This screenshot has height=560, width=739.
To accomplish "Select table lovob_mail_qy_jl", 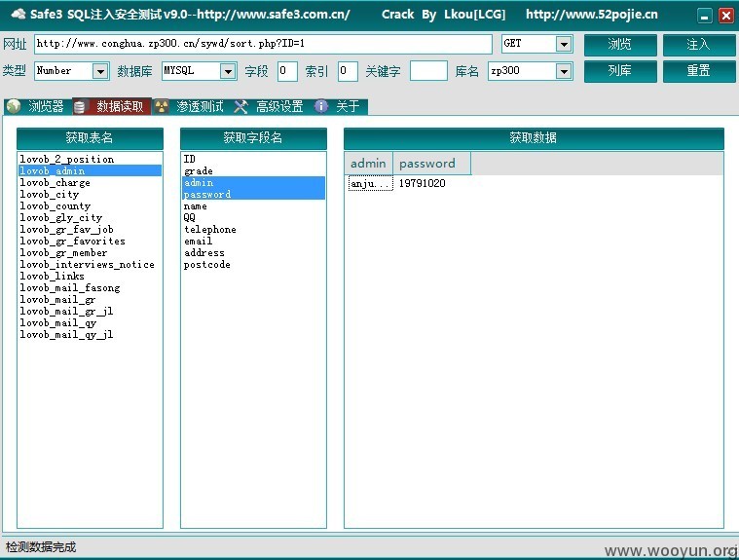I will [90, 335].
